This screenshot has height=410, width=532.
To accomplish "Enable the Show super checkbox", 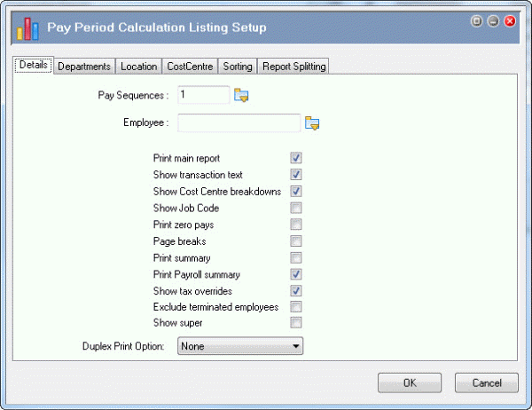I will click(x=296, y=322).
